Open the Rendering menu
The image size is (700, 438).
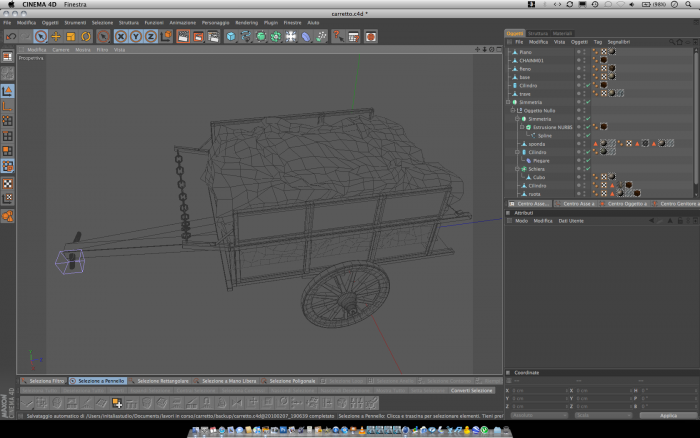pyautogui.click(x=246, y=23)
